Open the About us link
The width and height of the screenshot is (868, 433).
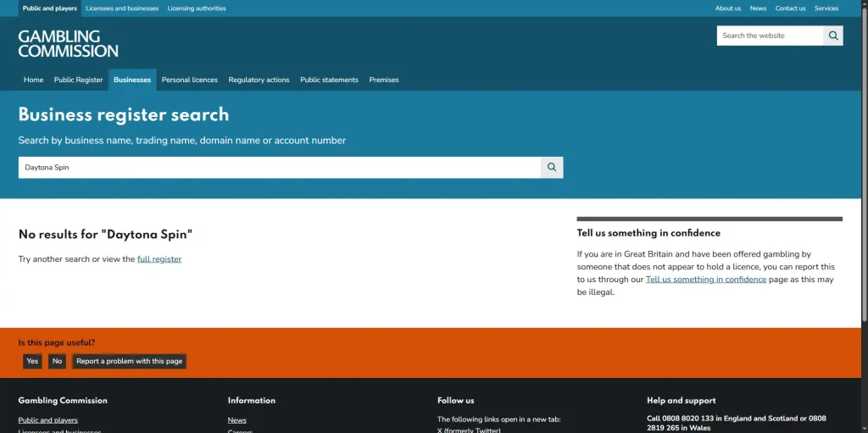[728, 8]
